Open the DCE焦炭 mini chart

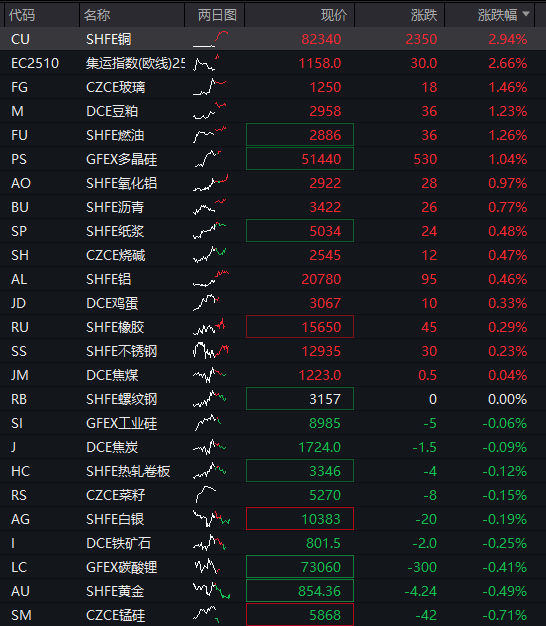(x=210, y=447)
